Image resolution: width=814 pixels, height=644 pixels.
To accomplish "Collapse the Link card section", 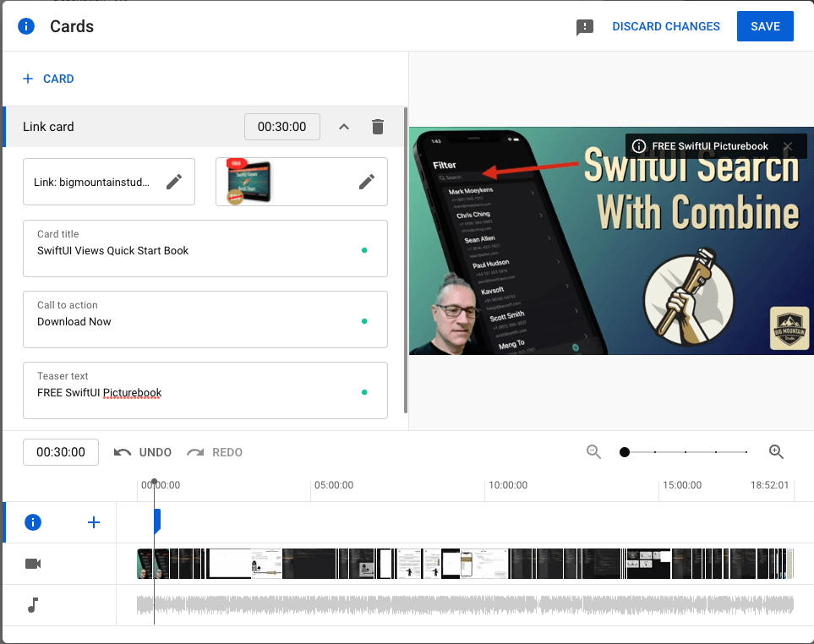I will (344, 127).
